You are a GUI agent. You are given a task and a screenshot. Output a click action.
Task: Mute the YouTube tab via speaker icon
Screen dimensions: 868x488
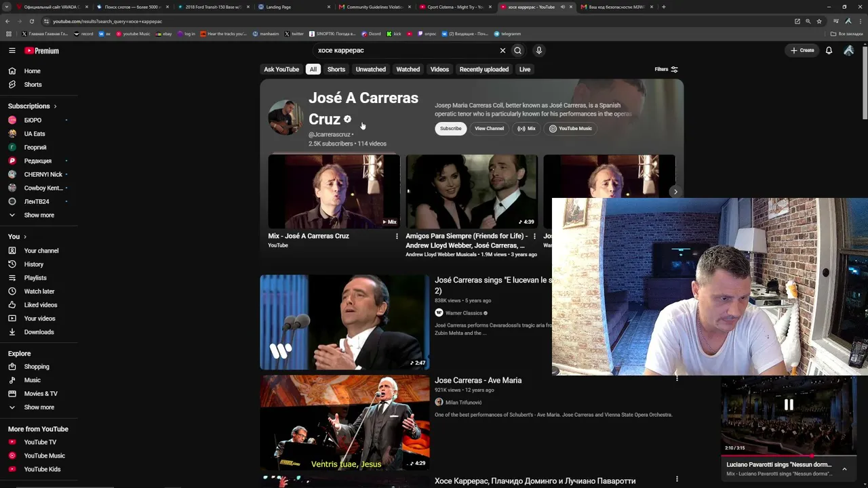pos(562,7)
